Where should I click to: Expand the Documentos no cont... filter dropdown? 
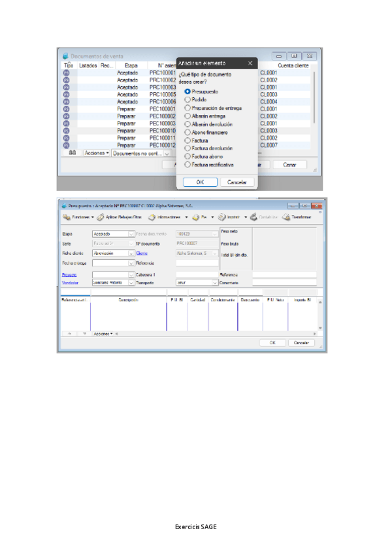tap(167, 153)
